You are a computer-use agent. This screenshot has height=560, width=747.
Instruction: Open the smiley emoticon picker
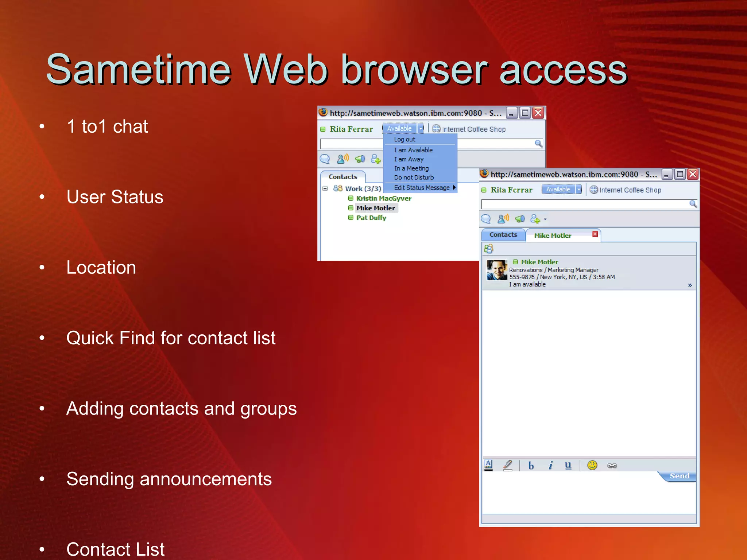(592, 465)
